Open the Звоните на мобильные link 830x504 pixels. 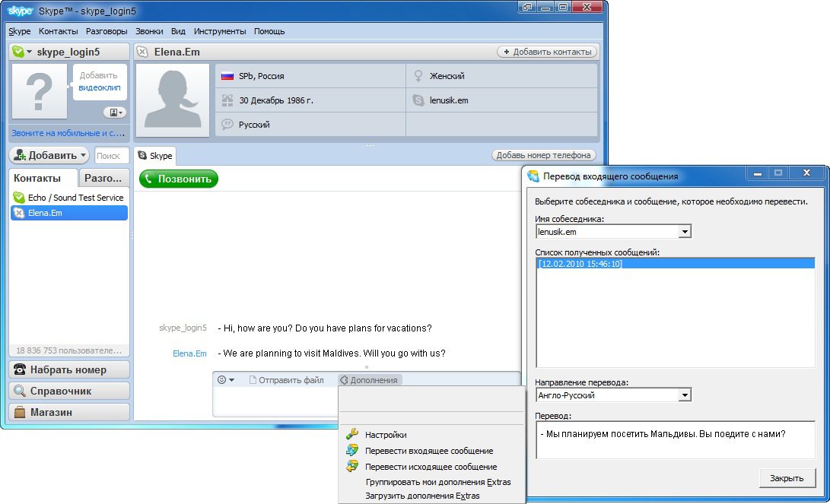pyautogui.click(x=68, y=133)
